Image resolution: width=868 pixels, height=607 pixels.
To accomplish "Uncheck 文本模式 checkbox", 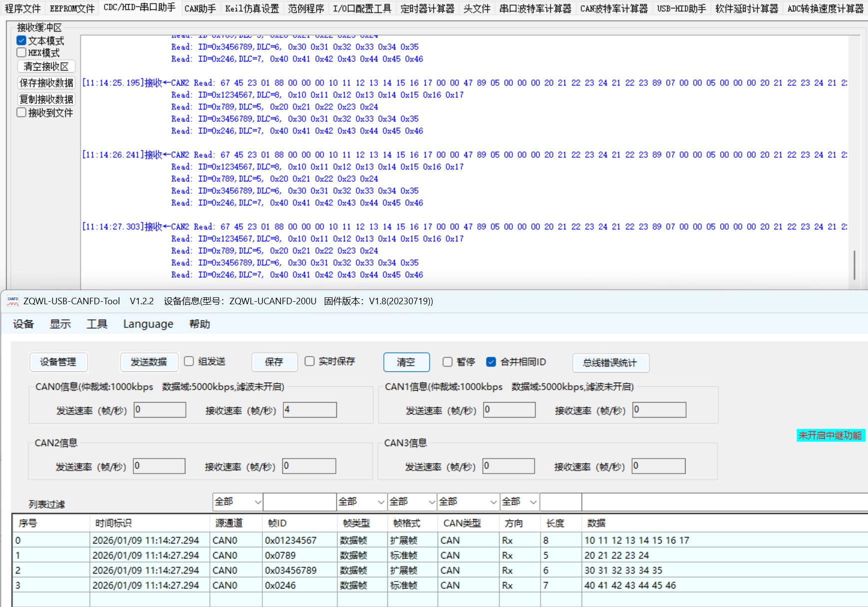I will 21,40.
